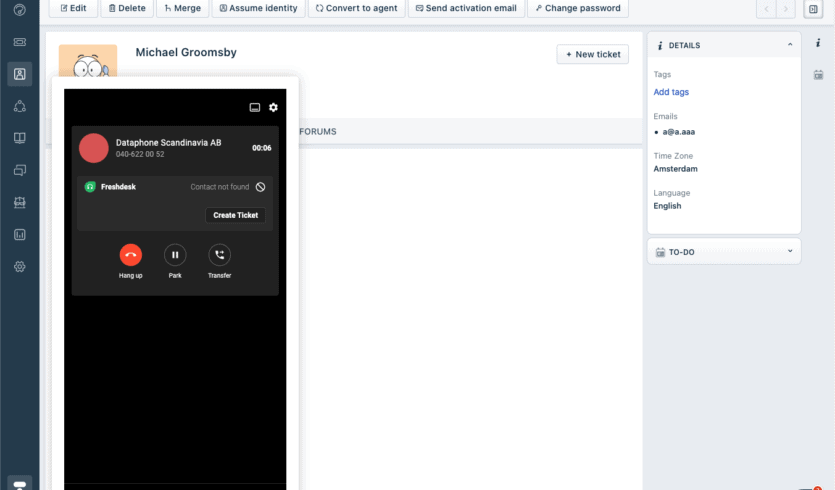The width and height of the screenshot is (835, 490).
Task: Transfer the current call
Action: [219, 255]
